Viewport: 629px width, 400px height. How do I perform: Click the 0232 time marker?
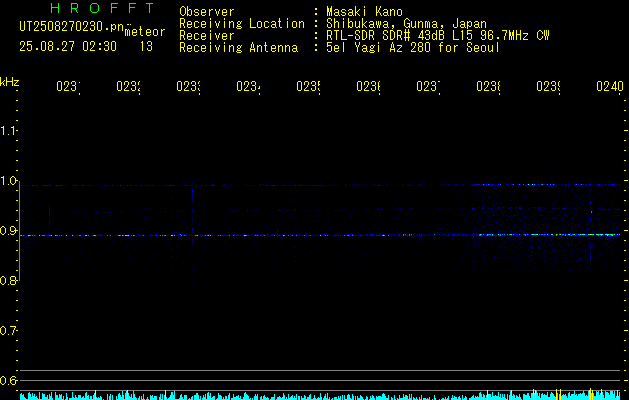(128, 86)
